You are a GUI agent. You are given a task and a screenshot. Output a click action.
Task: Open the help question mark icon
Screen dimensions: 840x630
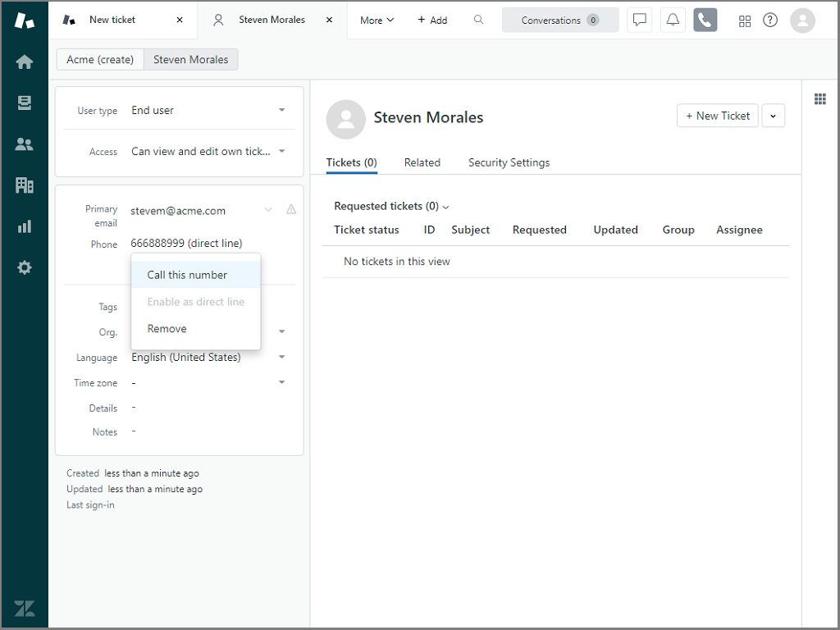click(770, 21)
